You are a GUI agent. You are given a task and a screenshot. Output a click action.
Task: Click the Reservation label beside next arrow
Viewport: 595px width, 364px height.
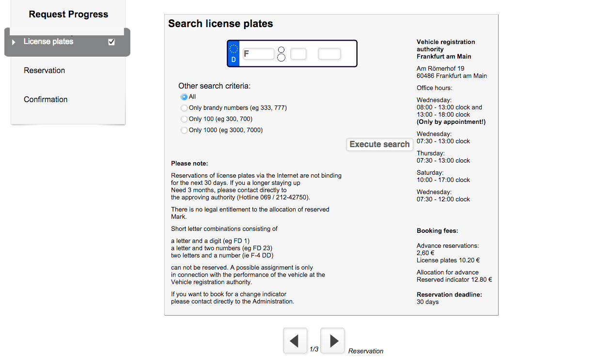(366, 351)
